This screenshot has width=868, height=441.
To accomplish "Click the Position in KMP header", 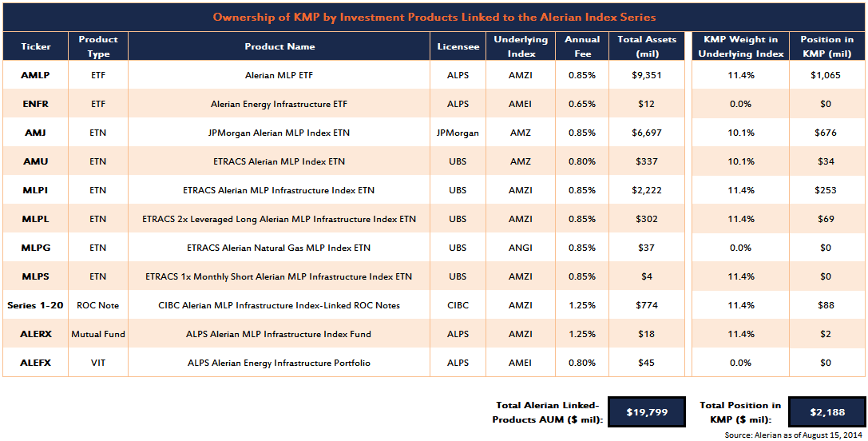I will click(826, 46).
